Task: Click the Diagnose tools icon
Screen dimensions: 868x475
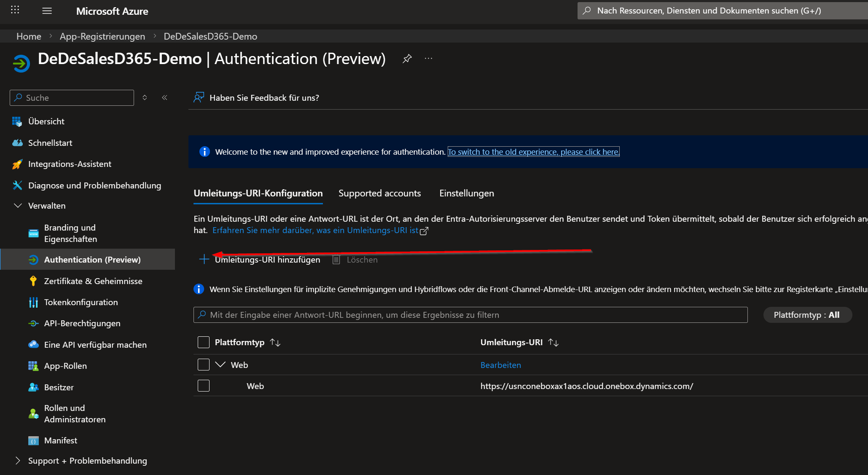Action: (x=17, y=185)
